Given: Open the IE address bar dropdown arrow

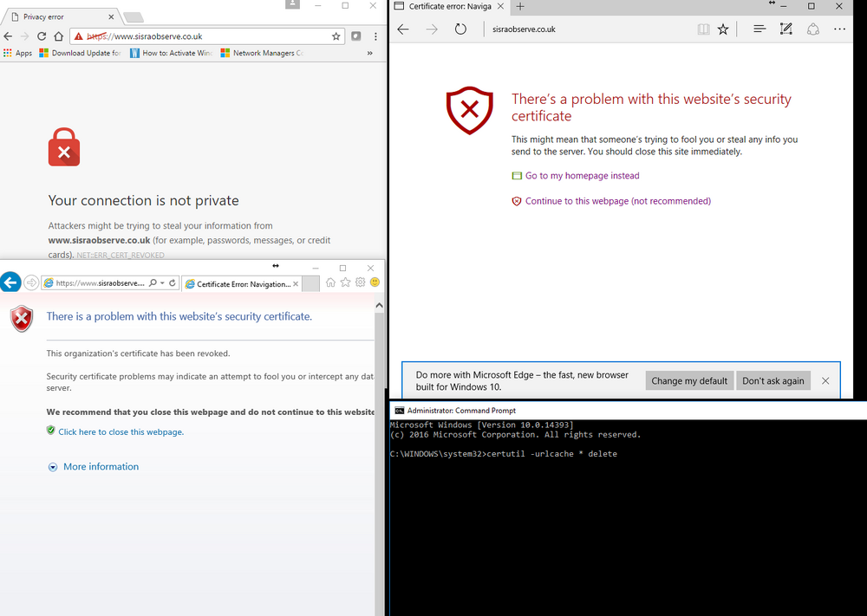Looking at the screenshot, I should coord(163,282).
